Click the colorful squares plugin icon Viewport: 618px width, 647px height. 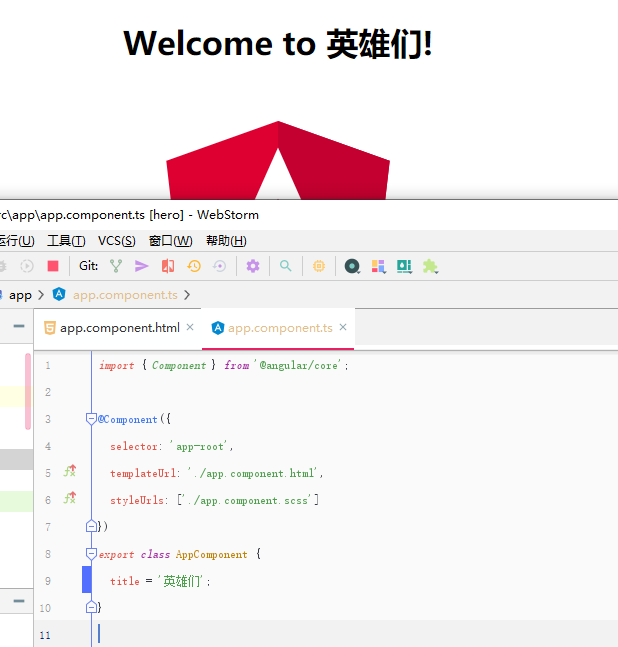pos(378,266)
